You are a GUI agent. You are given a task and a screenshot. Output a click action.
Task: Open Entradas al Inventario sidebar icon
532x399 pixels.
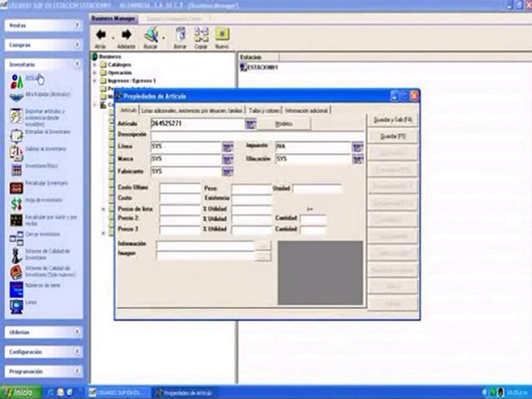pos(16,136)
